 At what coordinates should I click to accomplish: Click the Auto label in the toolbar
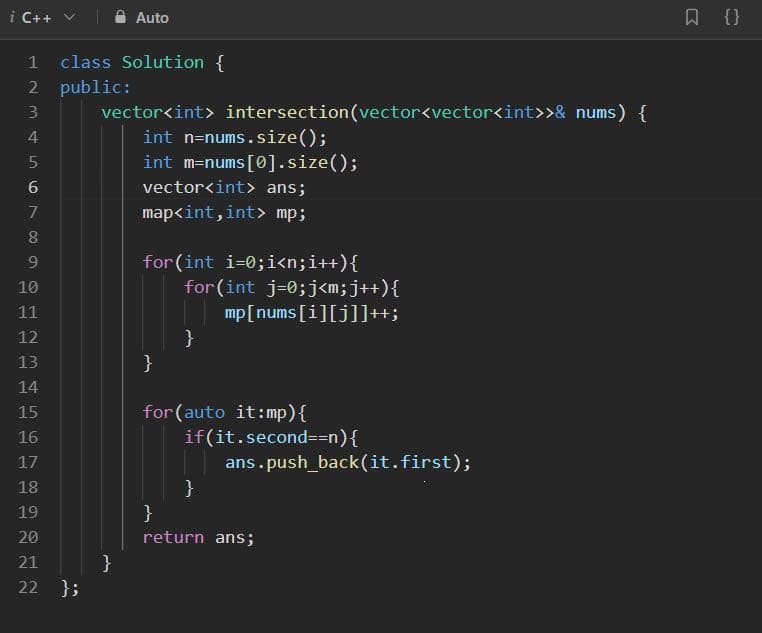tap(152, 17)
